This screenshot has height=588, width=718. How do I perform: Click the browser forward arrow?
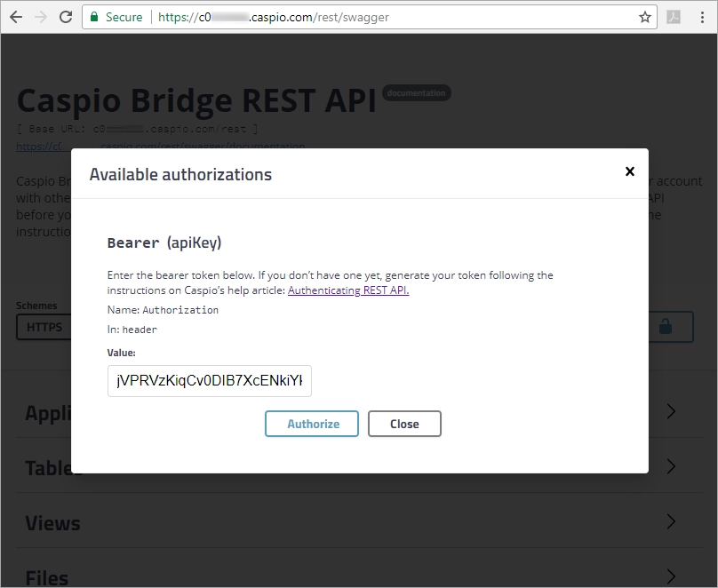pos(41,18)
